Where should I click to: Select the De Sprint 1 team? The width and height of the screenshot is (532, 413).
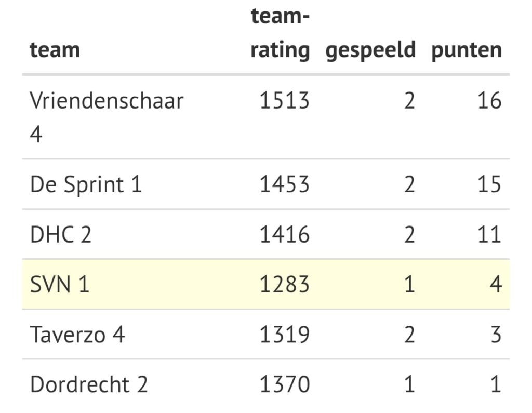point(86,184)
